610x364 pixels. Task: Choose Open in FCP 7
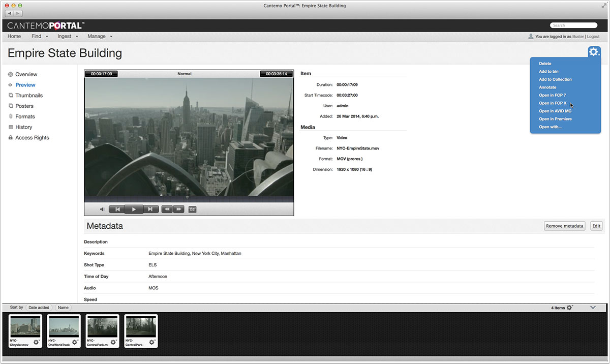[552, 95]
